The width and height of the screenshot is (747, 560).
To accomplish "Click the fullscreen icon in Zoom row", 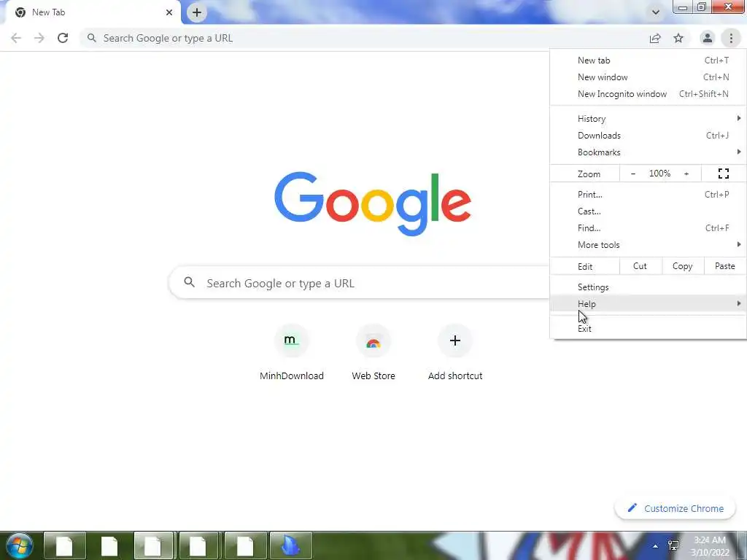I will [x=723, y=174].
